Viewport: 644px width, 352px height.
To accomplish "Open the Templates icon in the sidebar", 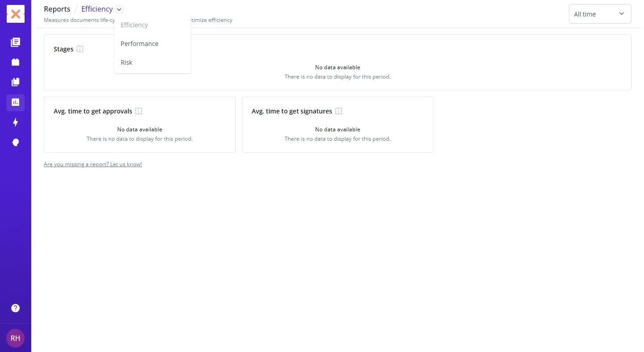I will (16, 62).
